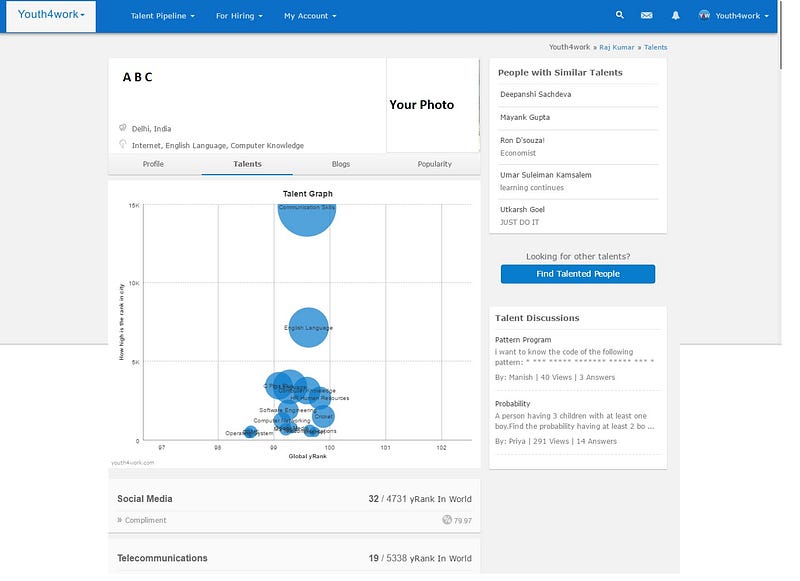Viewport: 800px width, 581px height.
Task: Click the '32 / 4731 yRank In World' text
Action: coord(420,499)
